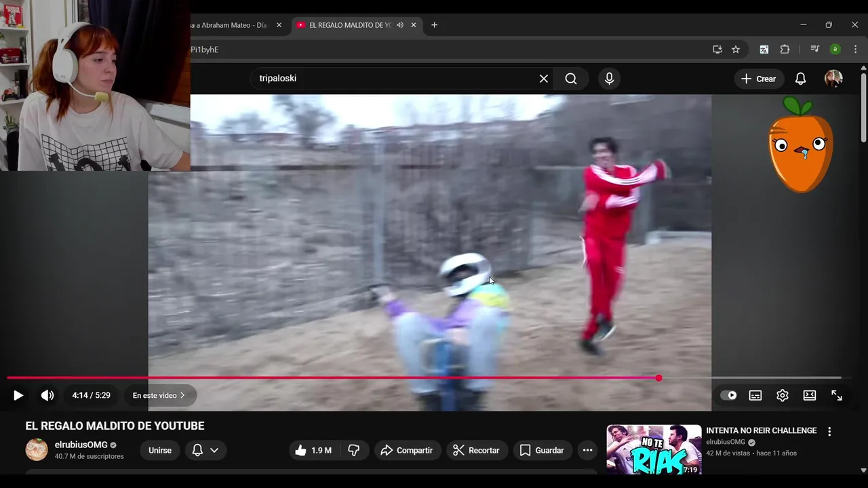Open the translate extension icon
The image size is (868, 488).
coord(764,49)
